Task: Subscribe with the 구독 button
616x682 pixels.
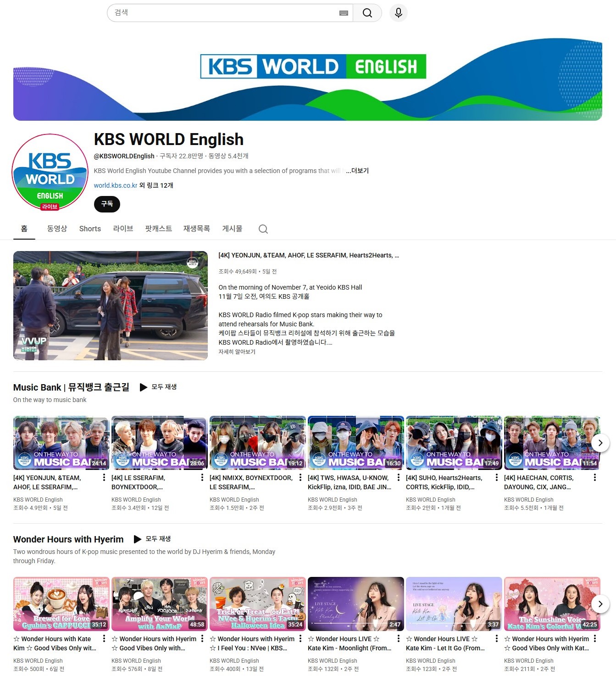Action: pos(107,204)
